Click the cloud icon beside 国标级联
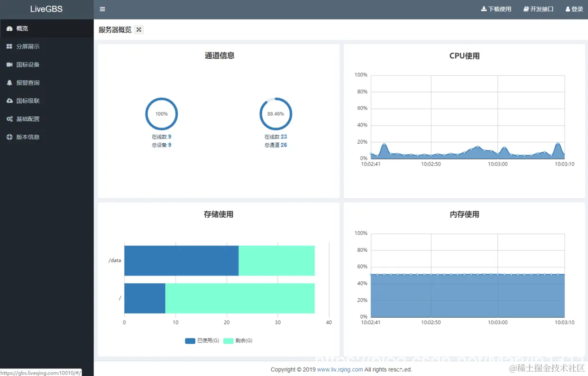This screenshot has width=588, height=376. [x=9, y=101]
